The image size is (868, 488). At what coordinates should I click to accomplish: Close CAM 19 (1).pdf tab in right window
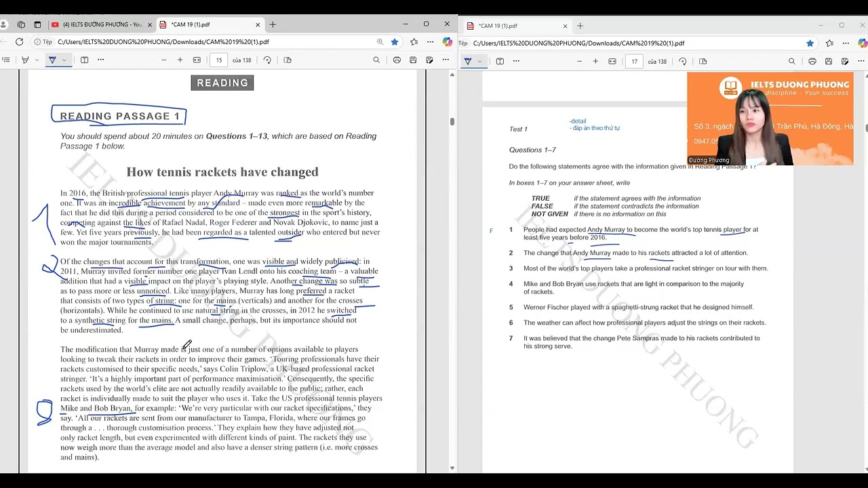pos(565,26)
